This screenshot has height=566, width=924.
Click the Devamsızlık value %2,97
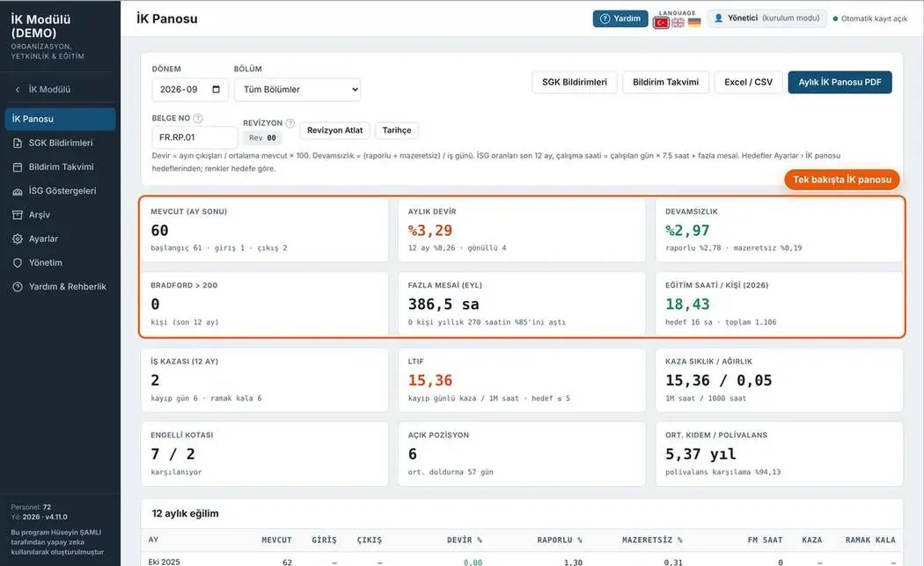point(687,231)
